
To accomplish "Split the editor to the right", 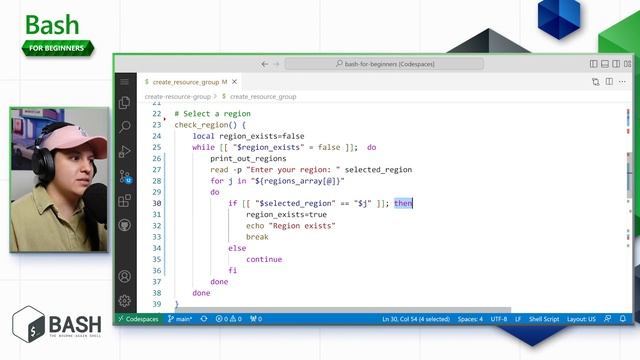I will point(609,82).
